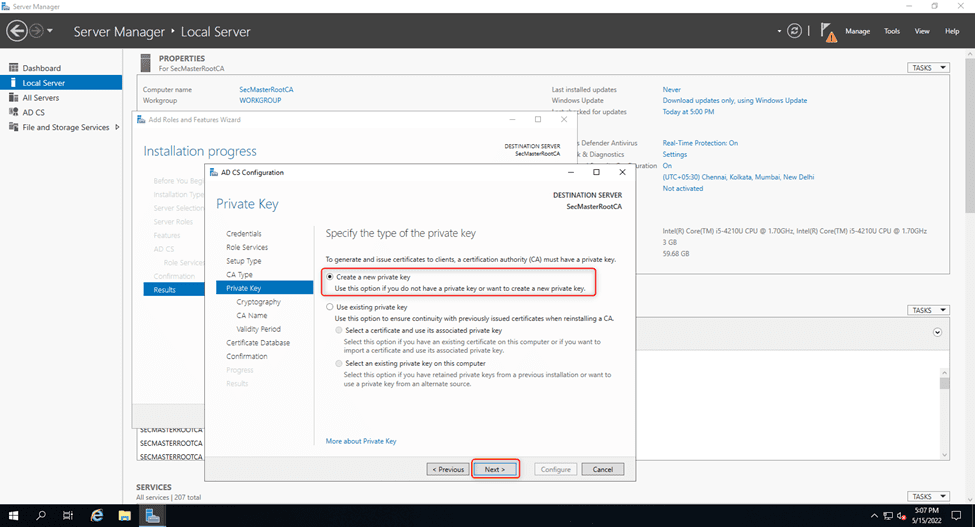Click the Settings link for Feedback & Diagnostics
The image size is (975, 527).
click(x=675, y=154)
